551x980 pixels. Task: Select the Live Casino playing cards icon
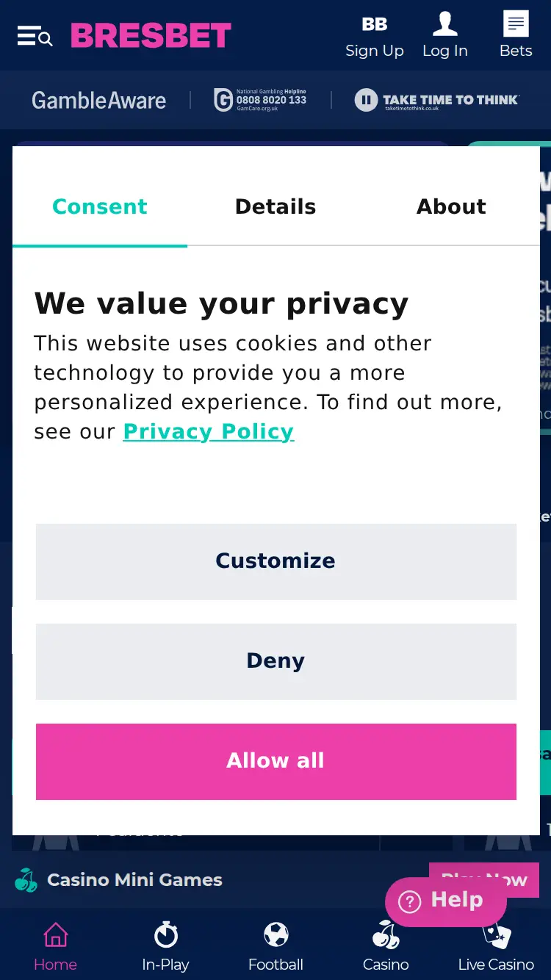pos(495,934)
